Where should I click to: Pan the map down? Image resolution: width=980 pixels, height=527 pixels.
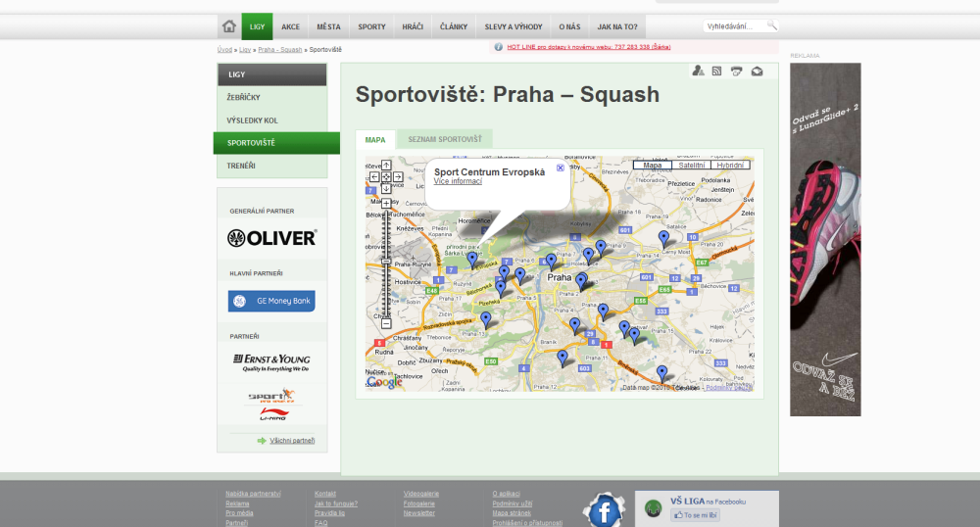386,189
